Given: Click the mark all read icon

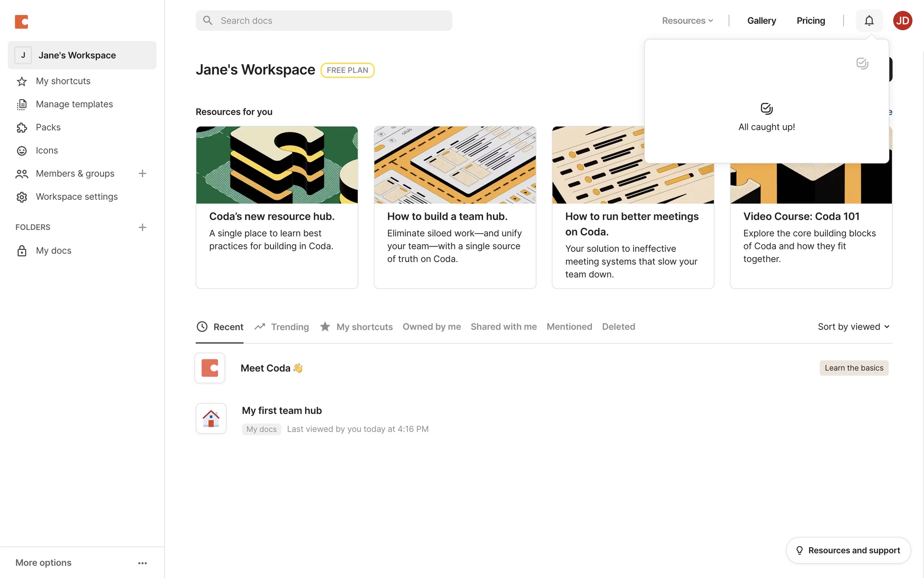Looking at the screenshot, I should pyautogui.click(x=862, y=64).
